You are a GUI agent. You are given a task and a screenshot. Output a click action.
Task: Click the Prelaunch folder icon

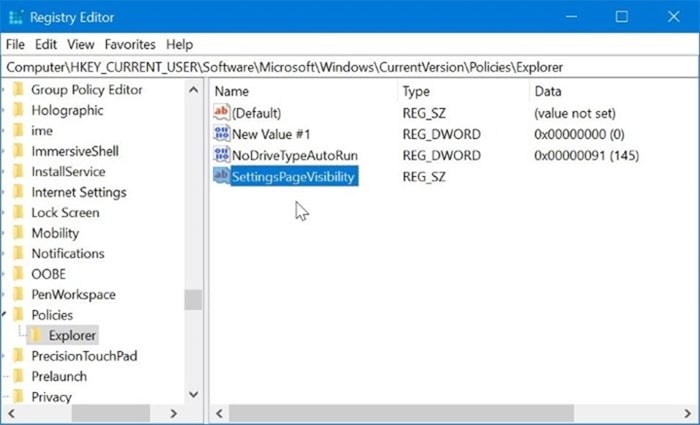[18, 376]
